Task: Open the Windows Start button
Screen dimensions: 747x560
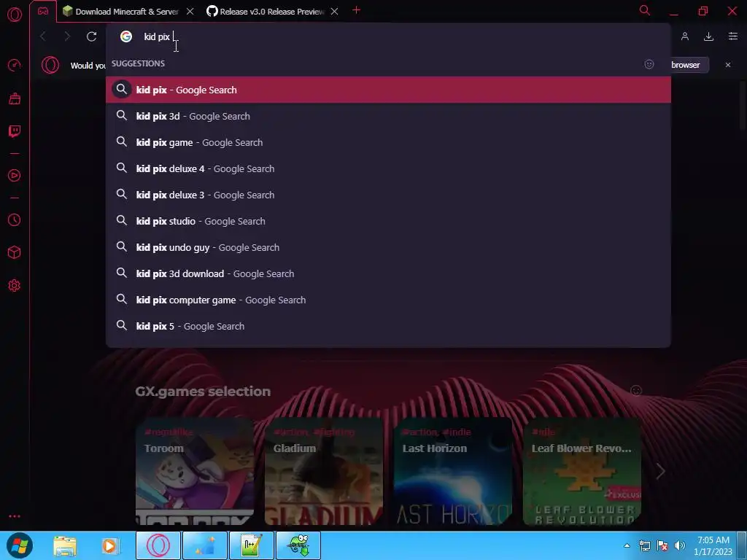Action: click(x=20, y=545)
